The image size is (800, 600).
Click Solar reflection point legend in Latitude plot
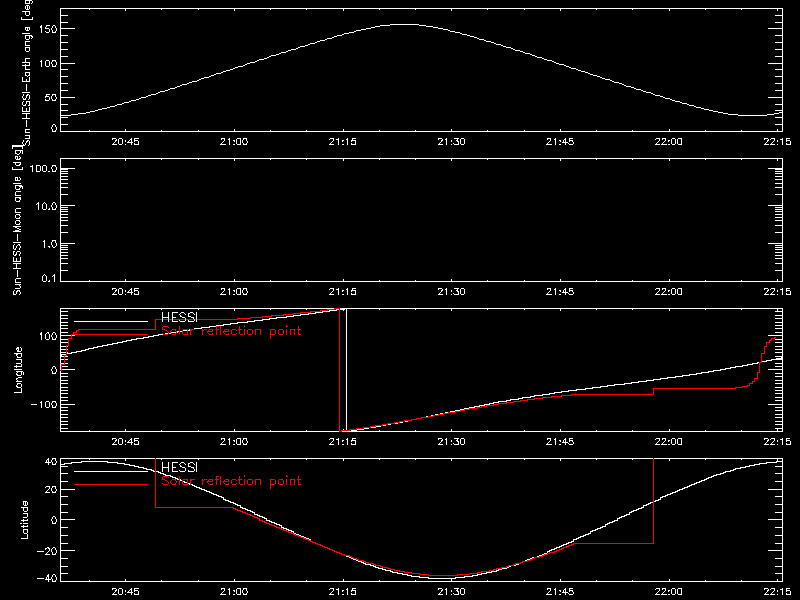point(231,481)
